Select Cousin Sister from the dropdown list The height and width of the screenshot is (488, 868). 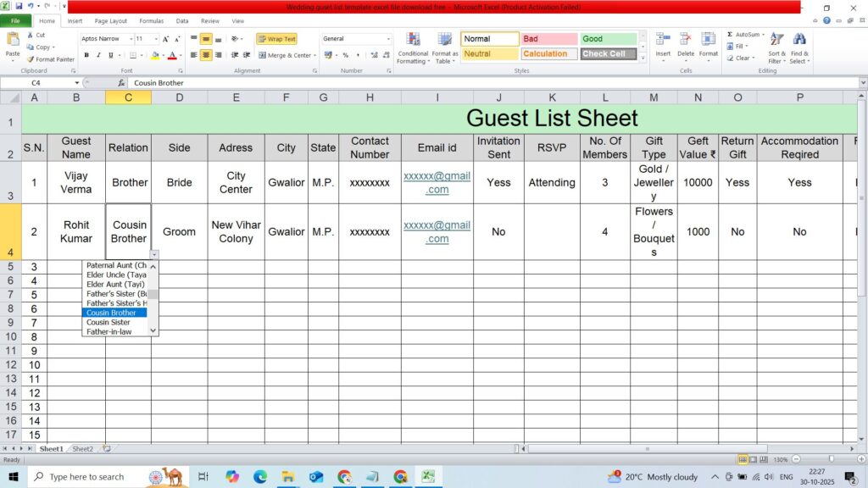(108, 323)
